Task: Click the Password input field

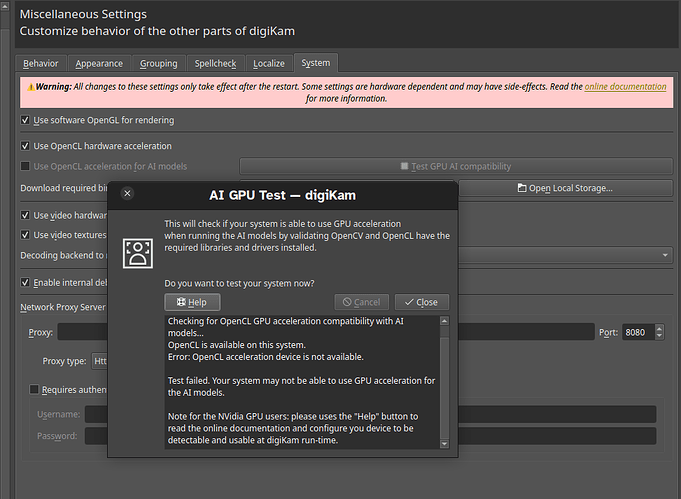Action: coord(370,436)
